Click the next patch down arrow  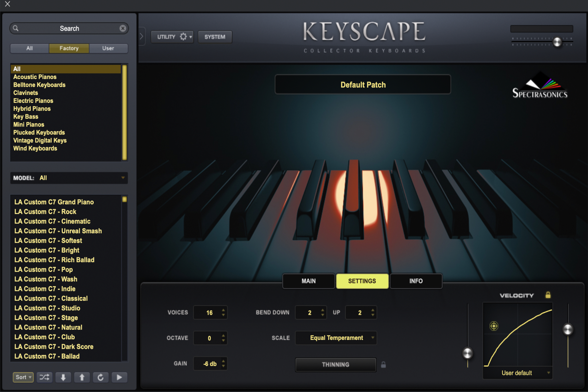point(63,377)
